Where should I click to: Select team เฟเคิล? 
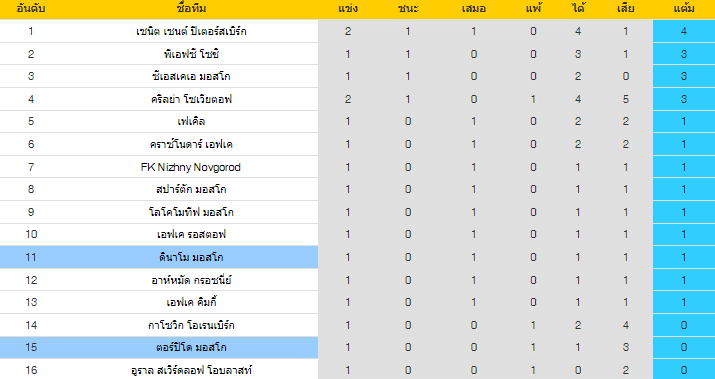point(191,122)
